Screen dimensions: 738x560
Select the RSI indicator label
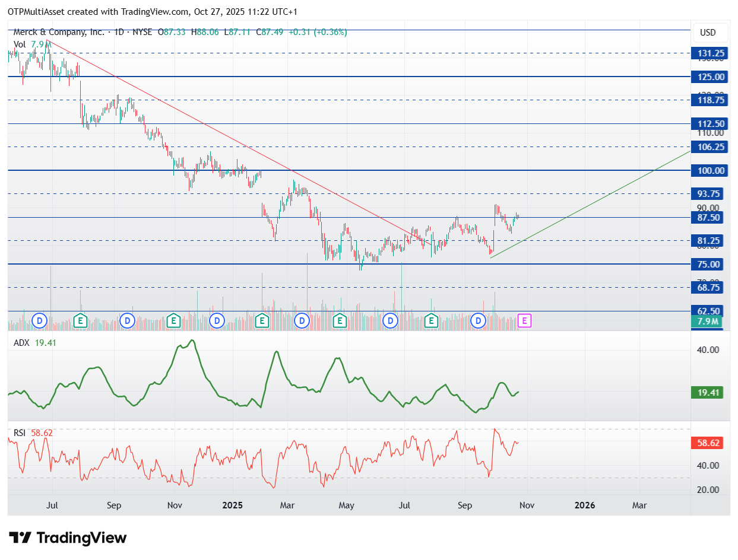pyautogui.click(x=20, y=433)
